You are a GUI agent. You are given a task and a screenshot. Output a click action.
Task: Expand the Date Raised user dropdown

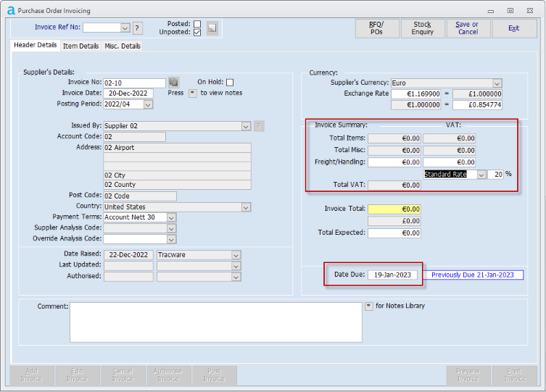(x=236, y=255)
